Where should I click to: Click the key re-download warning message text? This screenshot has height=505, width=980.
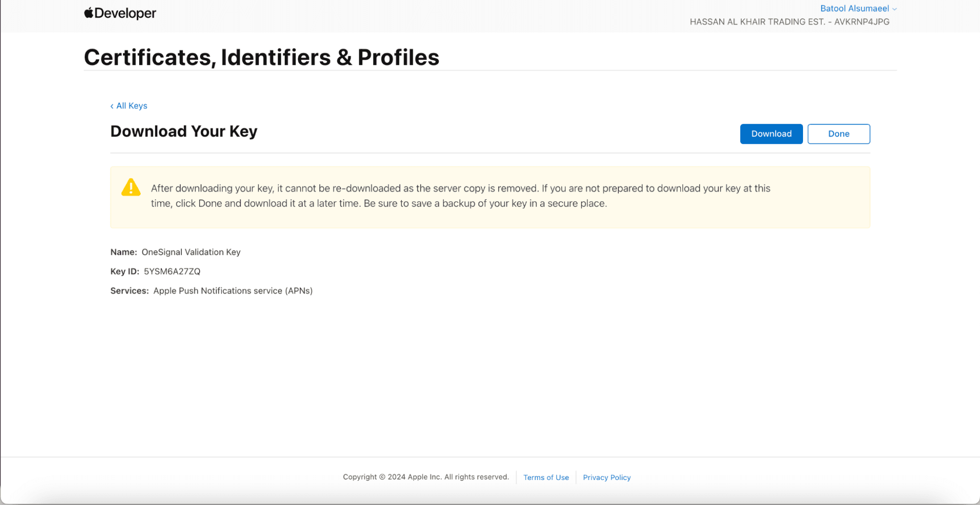(460, 196)
